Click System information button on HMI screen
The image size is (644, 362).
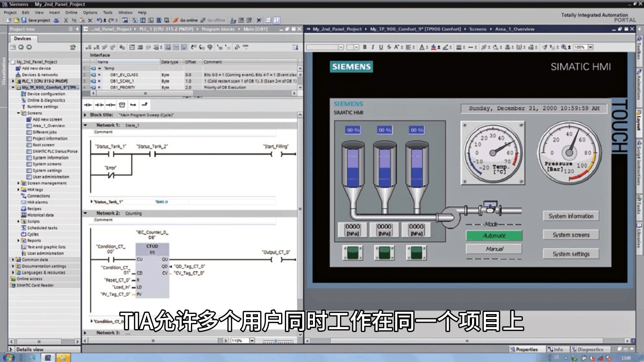point(571,216)
